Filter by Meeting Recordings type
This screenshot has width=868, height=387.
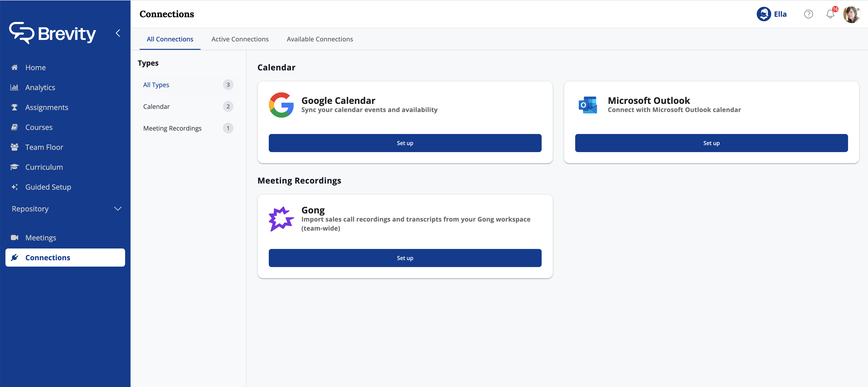172,128
